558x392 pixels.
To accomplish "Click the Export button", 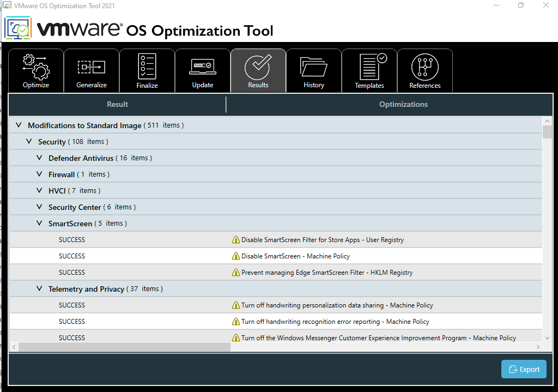I will click(x=524, y=369).
